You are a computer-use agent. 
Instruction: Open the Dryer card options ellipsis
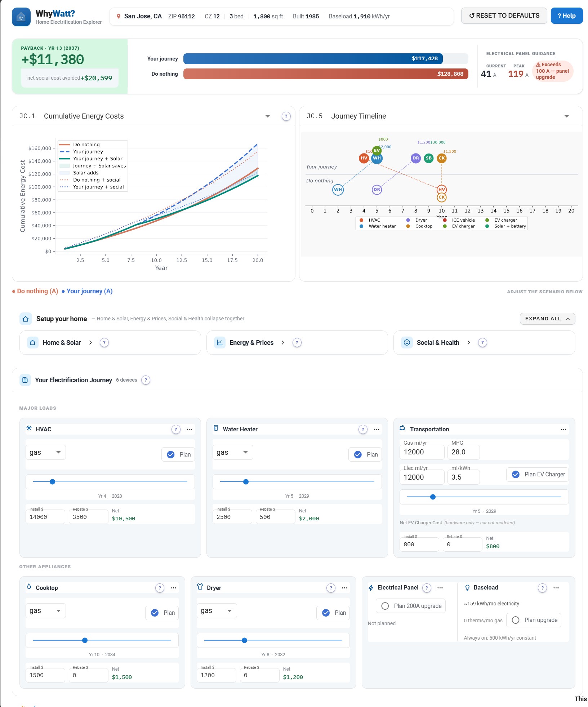344,588
